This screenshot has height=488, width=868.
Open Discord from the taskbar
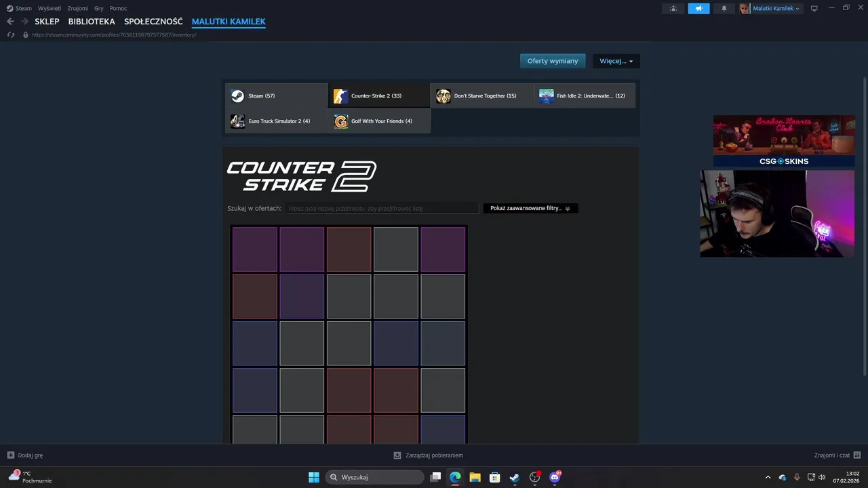(x=555, y=477)
